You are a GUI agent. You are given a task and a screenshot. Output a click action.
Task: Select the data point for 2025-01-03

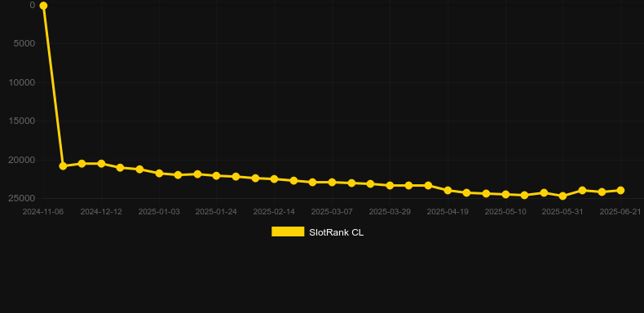[159, 174]
